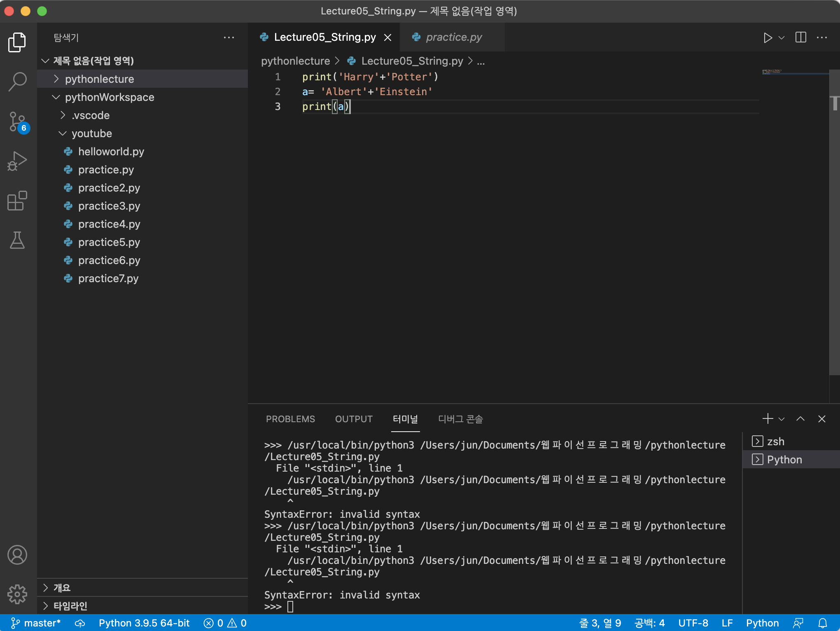Open the Manage gear settings icon
The height and width of the screenshot is (631, 840).
click(17, 594)
